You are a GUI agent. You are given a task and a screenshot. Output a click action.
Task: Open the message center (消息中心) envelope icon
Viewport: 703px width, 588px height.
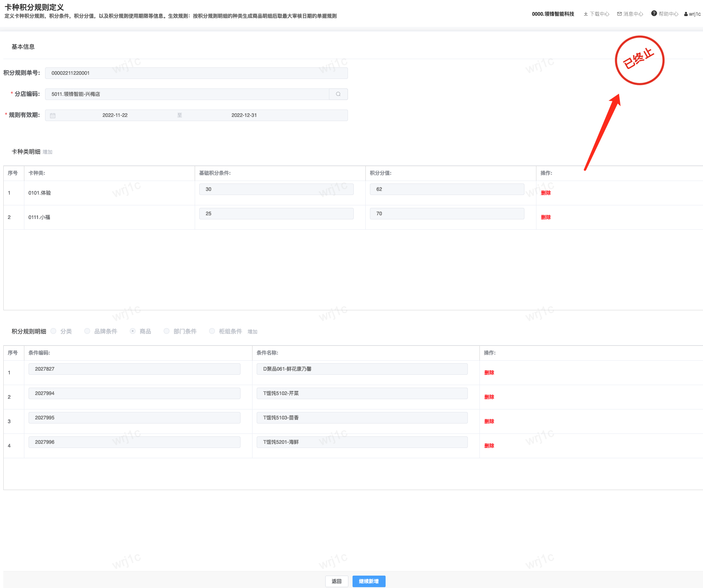click(620, 14)
